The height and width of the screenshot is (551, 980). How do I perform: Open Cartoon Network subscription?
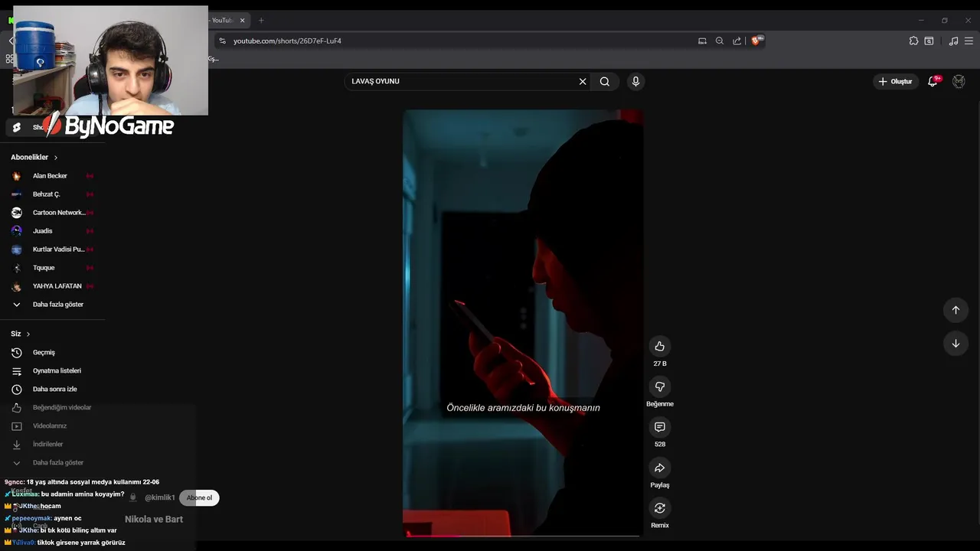58,213
